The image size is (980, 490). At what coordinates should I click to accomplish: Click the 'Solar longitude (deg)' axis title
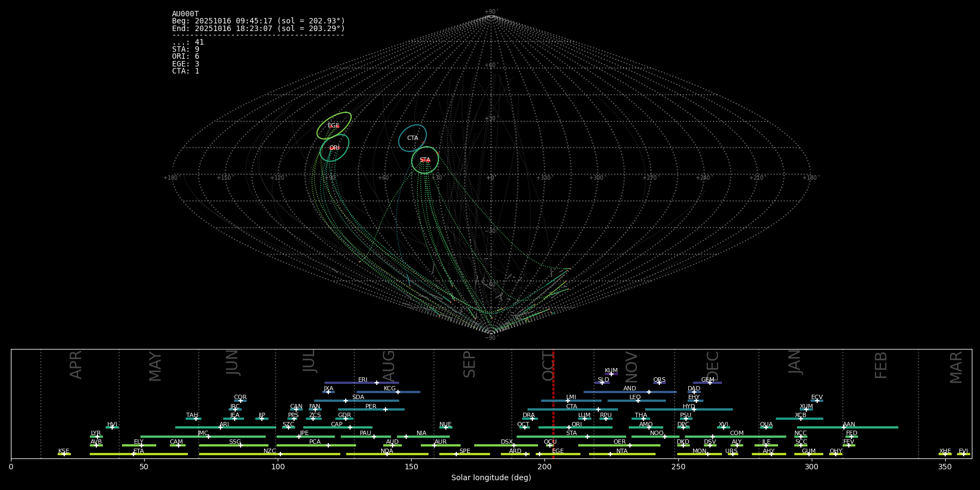pos(491,477)
